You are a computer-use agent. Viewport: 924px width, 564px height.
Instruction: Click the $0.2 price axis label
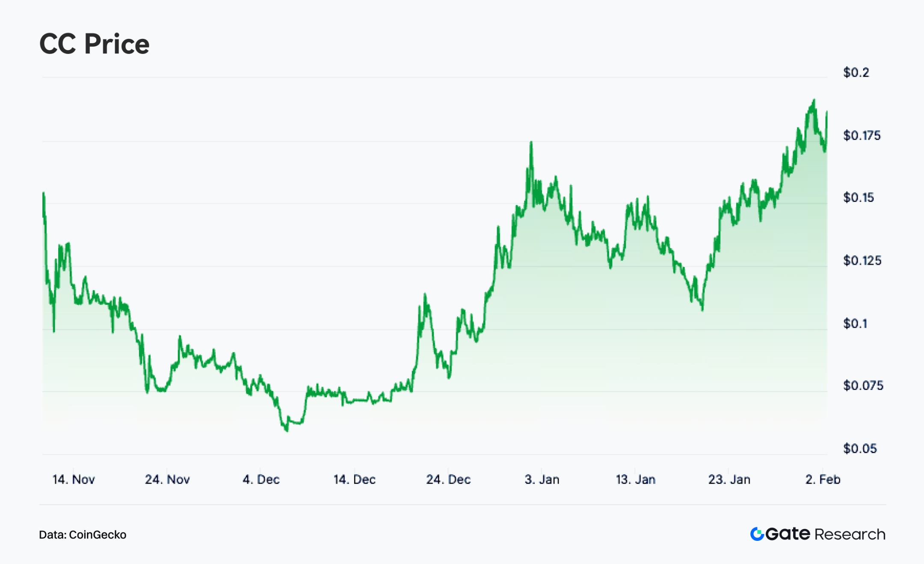[x=856, y=72]
